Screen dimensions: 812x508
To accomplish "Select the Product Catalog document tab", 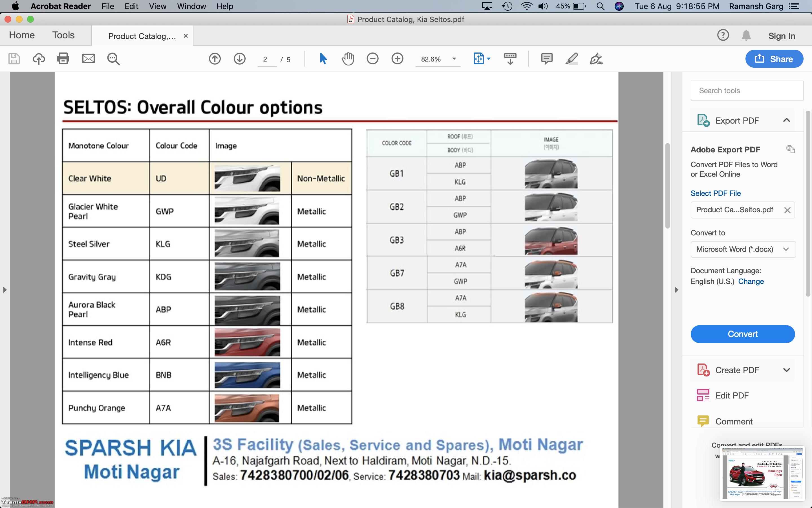I will point(142,36).
